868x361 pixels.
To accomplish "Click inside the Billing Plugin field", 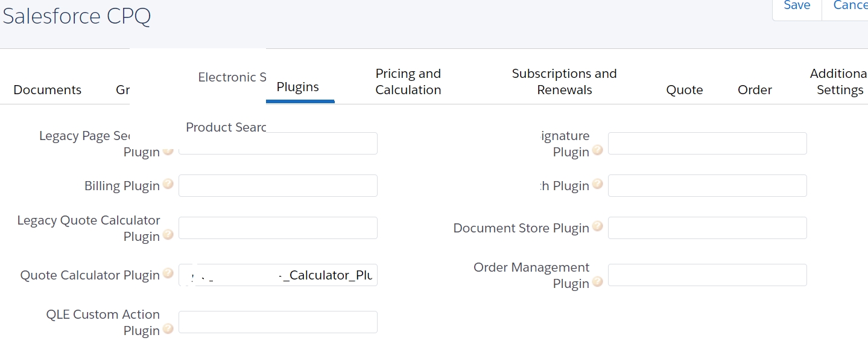I will [277, 185].
